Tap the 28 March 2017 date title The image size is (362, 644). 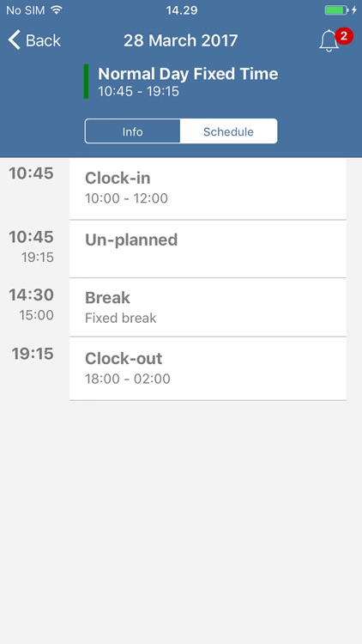tap(181, 40)
